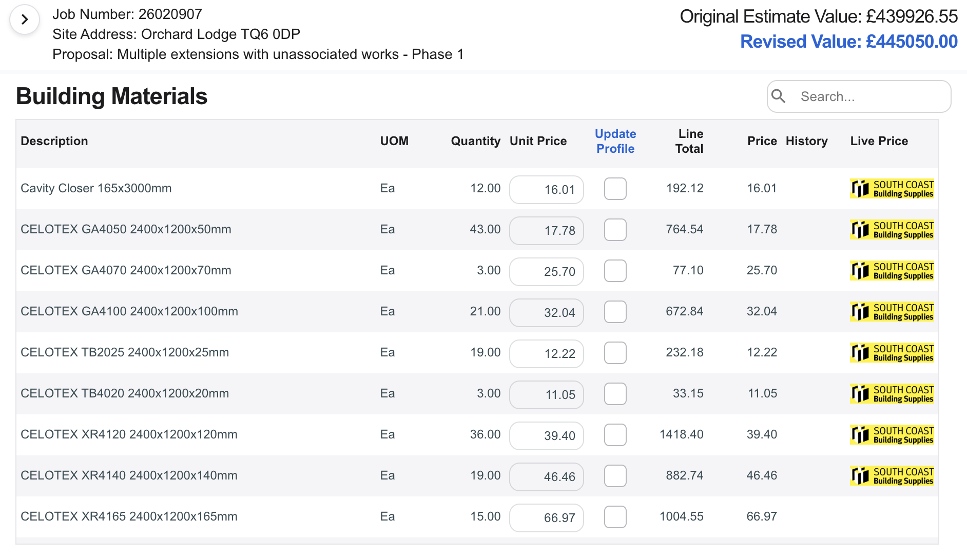Click the Live Price column header
Viewport: 967px width, 560px height.
click(x=879, y=141)
